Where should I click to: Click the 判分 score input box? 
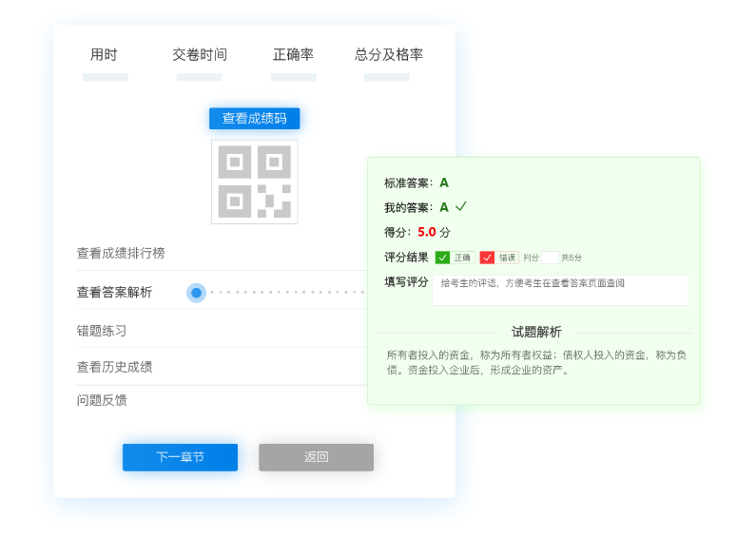coord(549,258)
